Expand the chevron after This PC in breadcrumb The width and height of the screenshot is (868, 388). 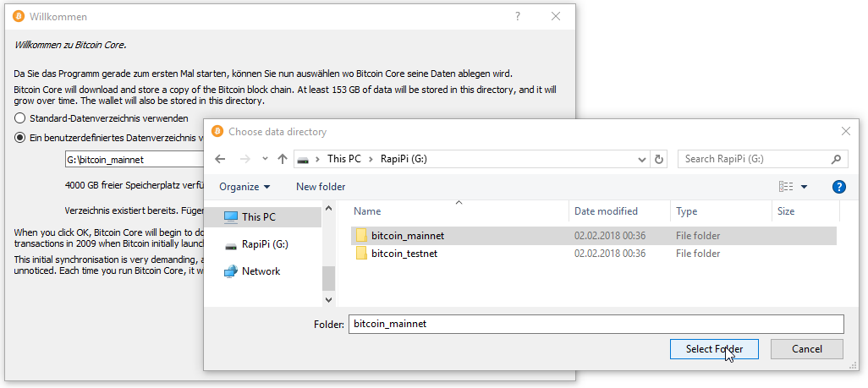[x=371, y=160]
